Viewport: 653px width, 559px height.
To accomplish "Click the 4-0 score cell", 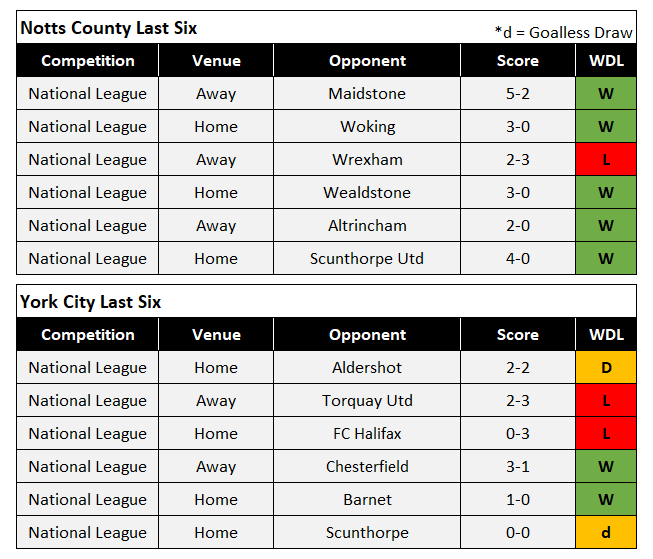I will click(x=517, y=259).
